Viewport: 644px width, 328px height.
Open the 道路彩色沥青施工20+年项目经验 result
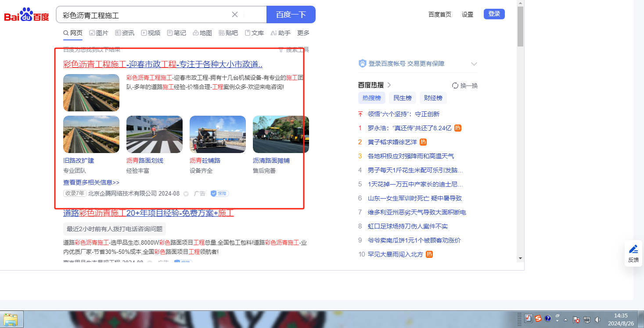pyautogui.click(x=148, y=213)
